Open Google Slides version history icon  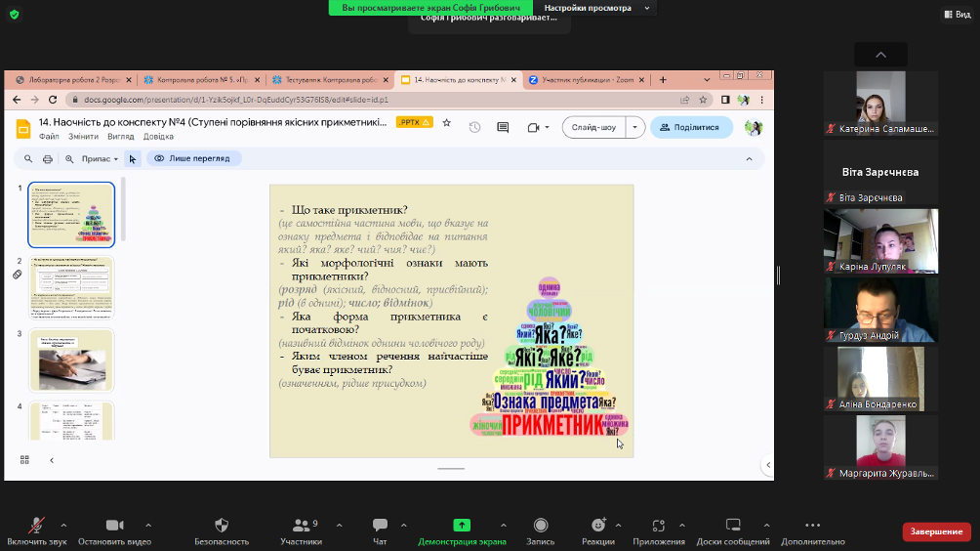[475, 127]
